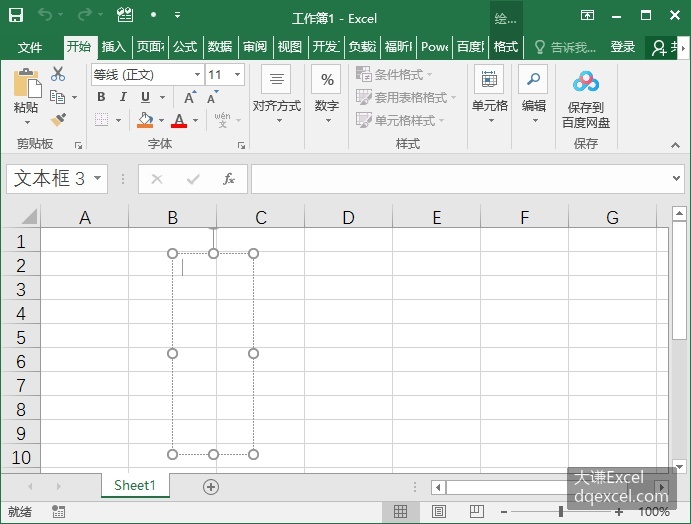Screen dimensions: 691x524
Task: Toggle underline formatting
Action: click(145, 97)
